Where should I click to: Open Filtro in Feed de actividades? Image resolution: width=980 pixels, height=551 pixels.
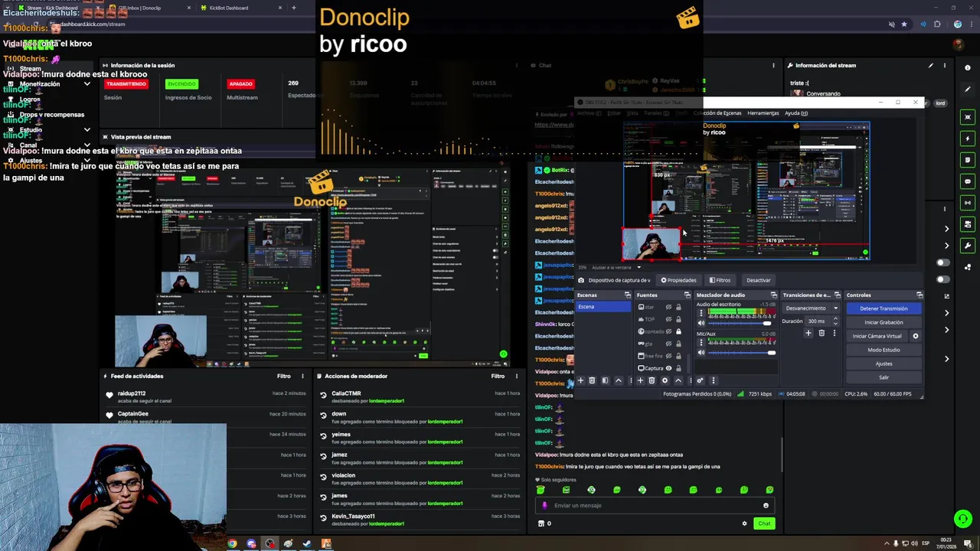(283, 376)
